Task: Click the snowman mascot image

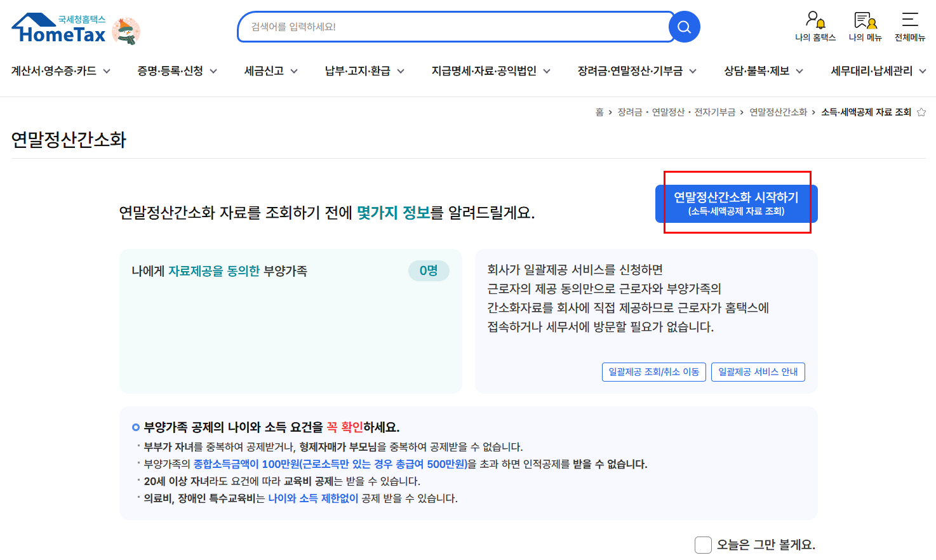Action: click(x=126, y=31)
